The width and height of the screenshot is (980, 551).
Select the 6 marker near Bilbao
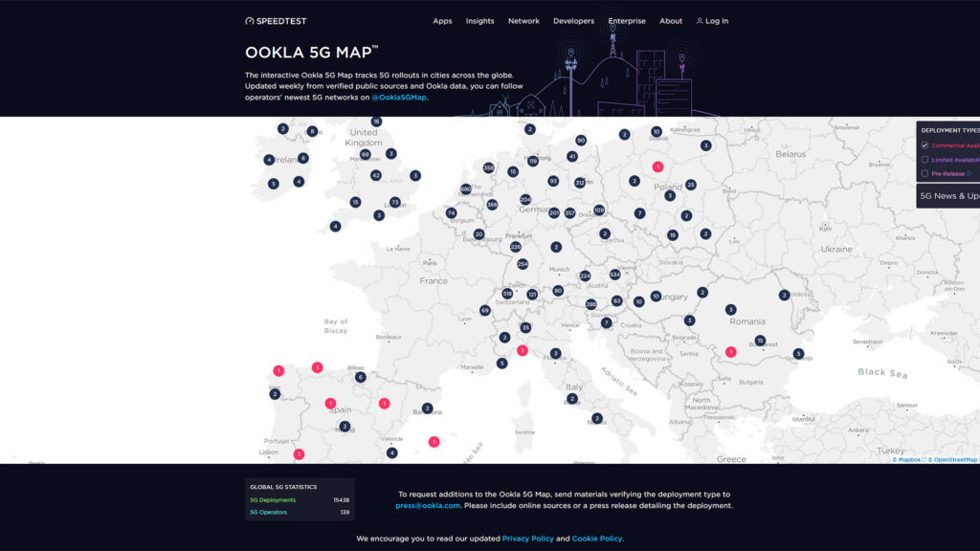click(x=360, y=377)
